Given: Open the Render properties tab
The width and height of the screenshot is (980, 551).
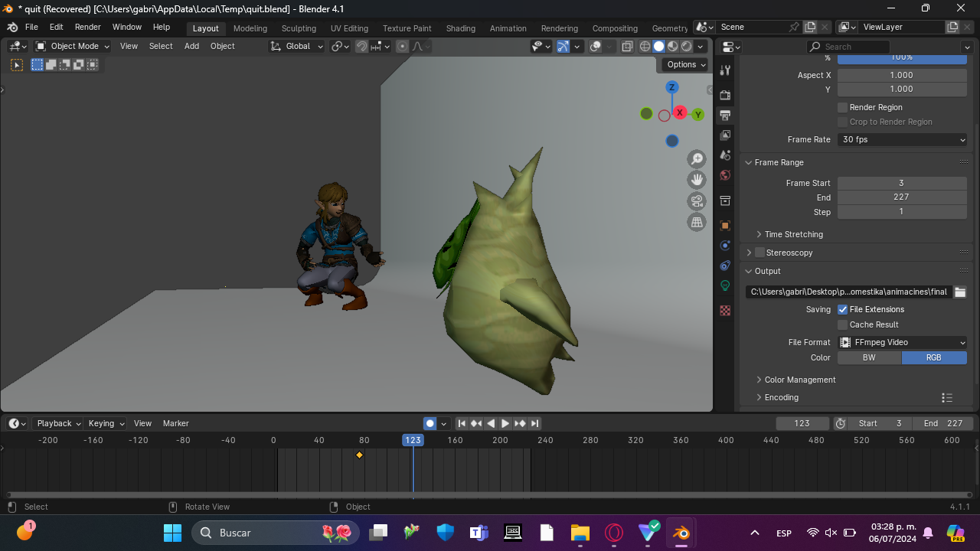Looking at the screenshot, I should 725,95.
